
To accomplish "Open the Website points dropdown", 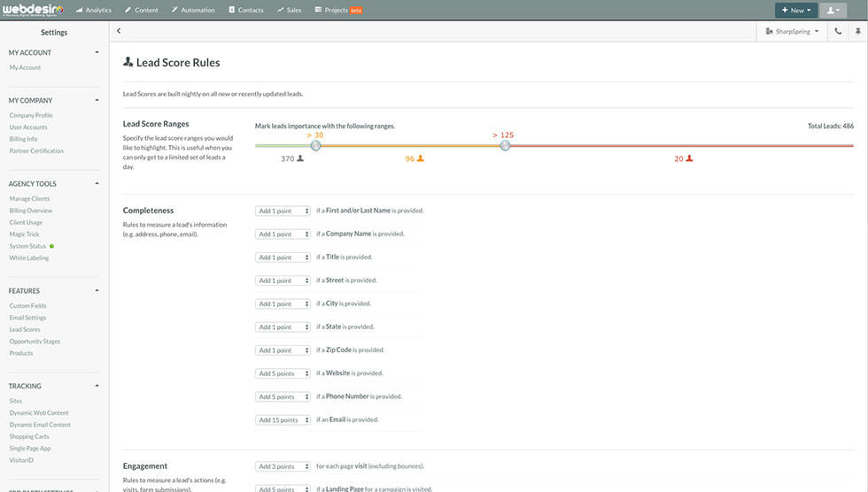I will coord(283,373).
